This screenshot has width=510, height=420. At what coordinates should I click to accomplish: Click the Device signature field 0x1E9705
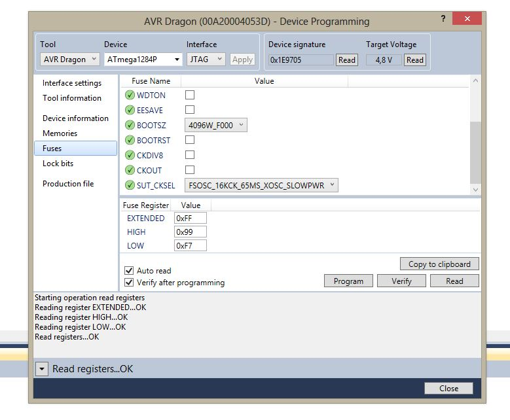[301, 60]
